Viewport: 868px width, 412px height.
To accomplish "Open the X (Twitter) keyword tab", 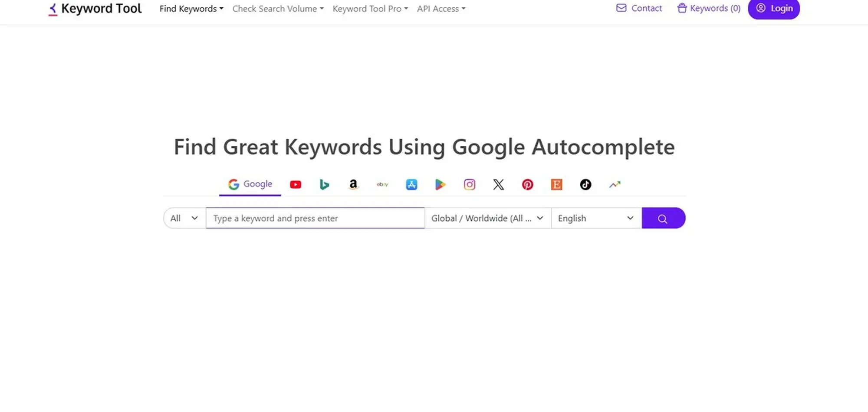I will 499,185.
